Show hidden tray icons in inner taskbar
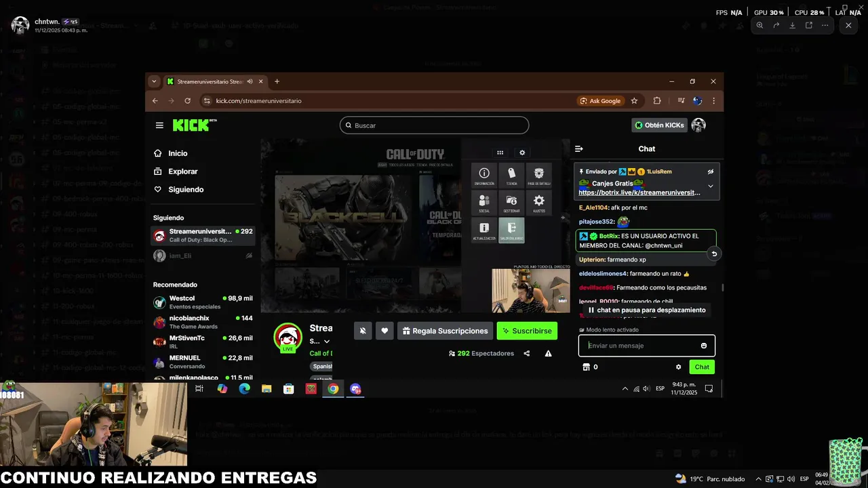This screenshot has height=488, width=868. pos(625,388)
